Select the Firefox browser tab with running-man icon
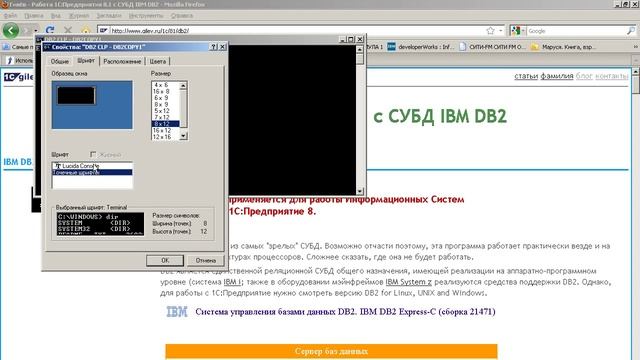The image size is (640, 360). click(19, 60)
